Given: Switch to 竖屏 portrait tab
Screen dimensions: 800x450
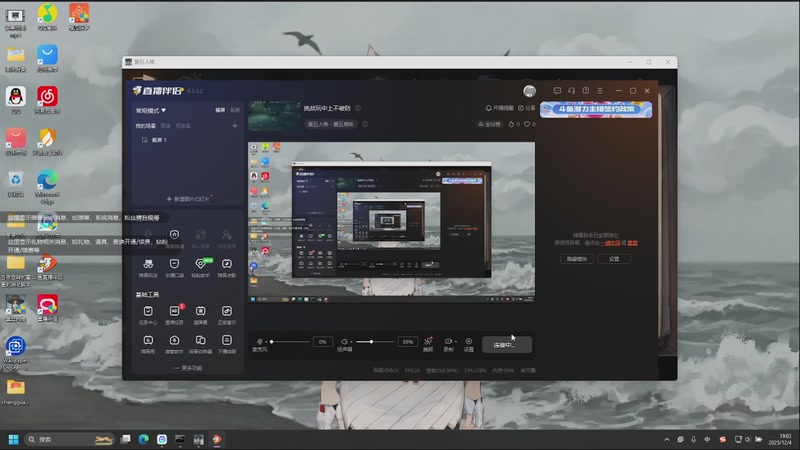Looking at the screenshot, I should [235, 110].
